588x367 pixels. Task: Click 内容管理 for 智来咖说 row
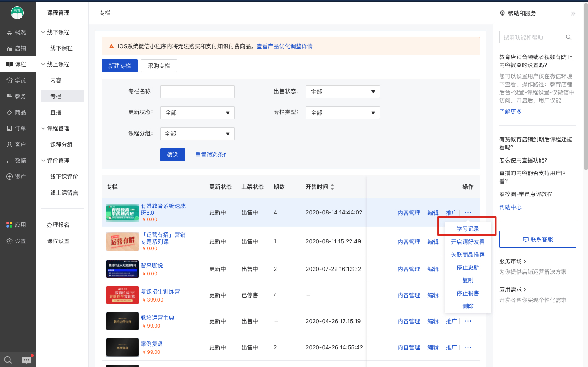click(x=409, y=269)
